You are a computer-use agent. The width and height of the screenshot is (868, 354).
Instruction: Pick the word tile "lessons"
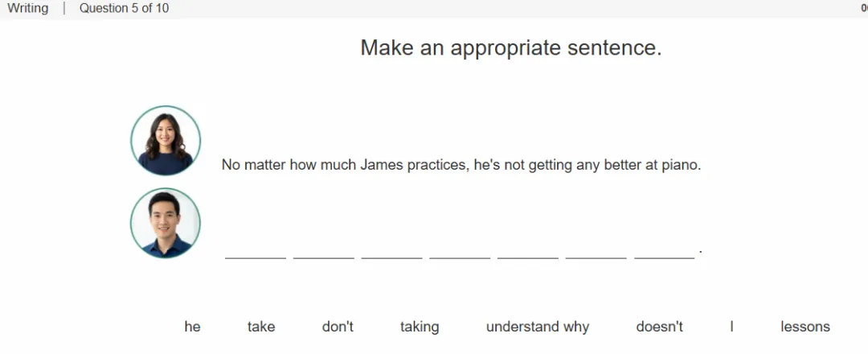pyautogui.click(x=805, y=327)
